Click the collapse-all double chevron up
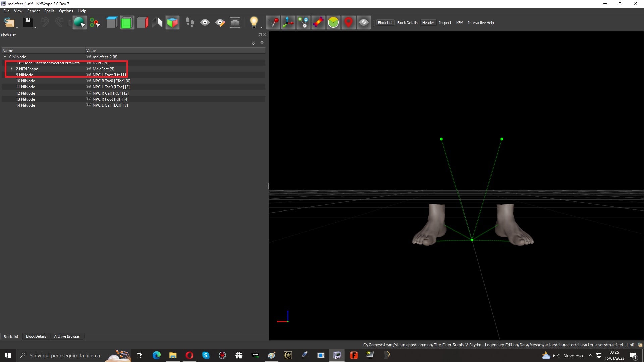The image size is (644, 362). tap(262, 43)
